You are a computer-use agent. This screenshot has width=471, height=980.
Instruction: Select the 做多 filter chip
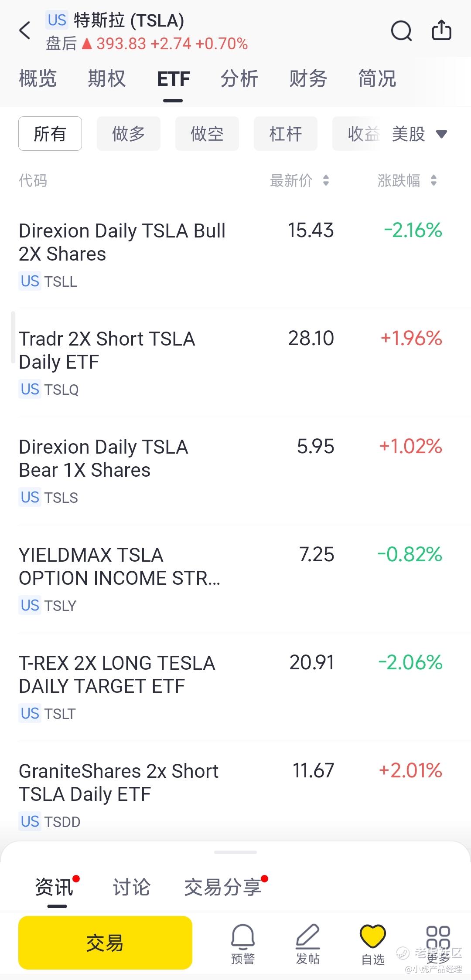tap(129, 134)
